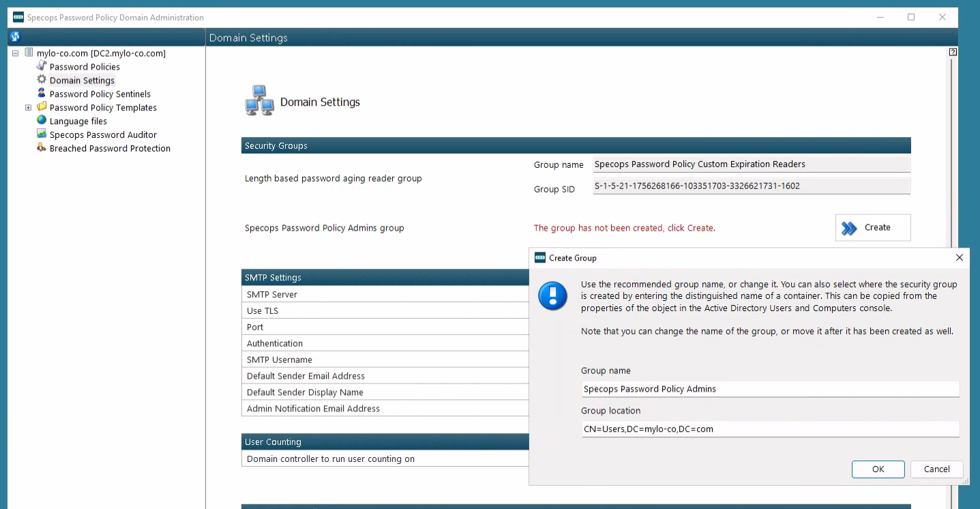Click the Language files globe icon
Screen dimensions: 980x509
pyautogui.click(x=42, y=121)
